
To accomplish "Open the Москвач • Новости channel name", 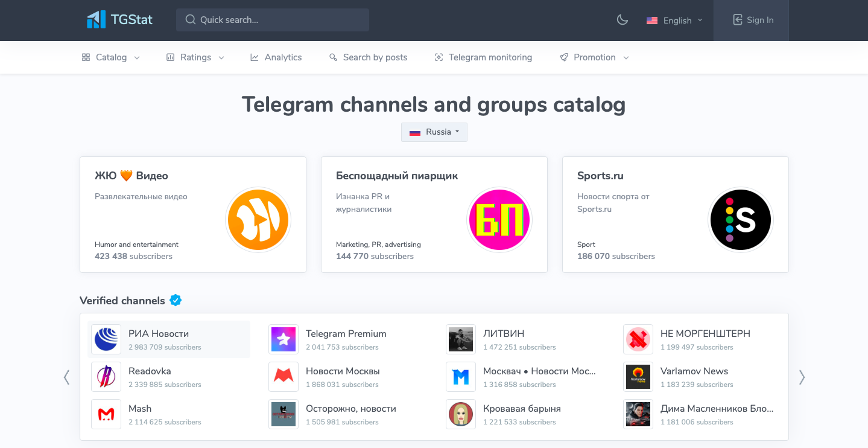I will coord(539,371).
